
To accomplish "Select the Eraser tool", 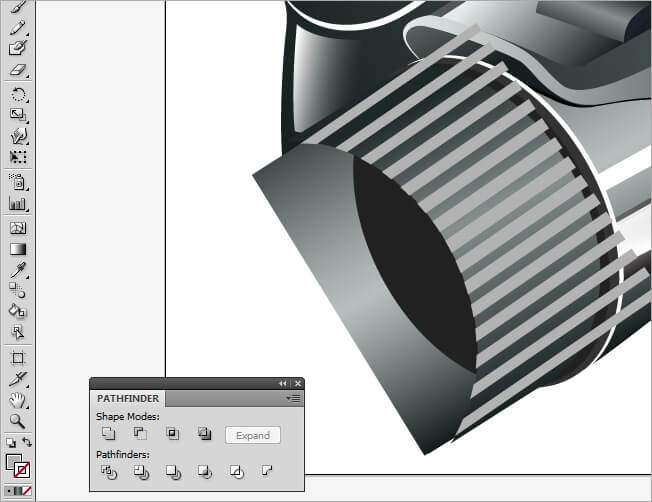I will pos(17,71).
